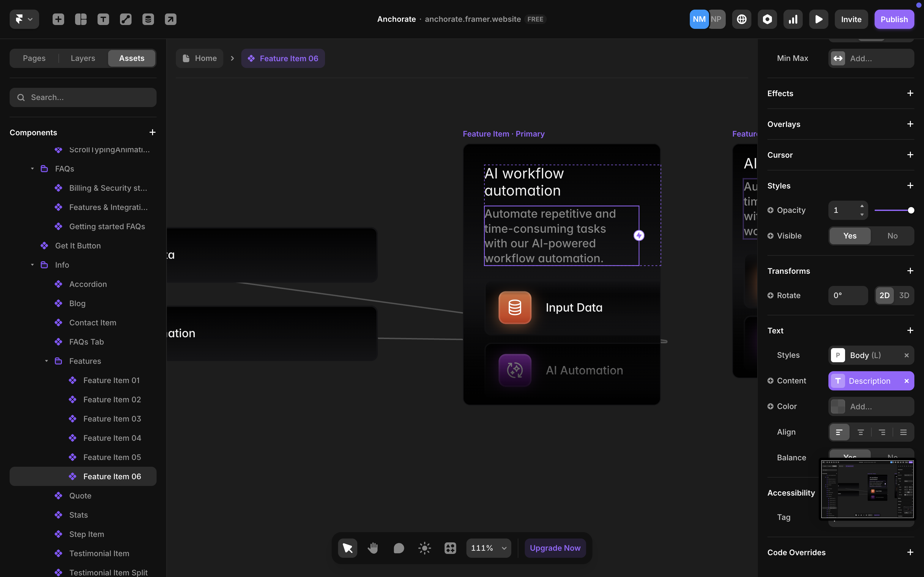The height and width of the screenshot is (577, 924).
Task: Open the Comments tool at the bottom
Action: [x=398, y=548]
